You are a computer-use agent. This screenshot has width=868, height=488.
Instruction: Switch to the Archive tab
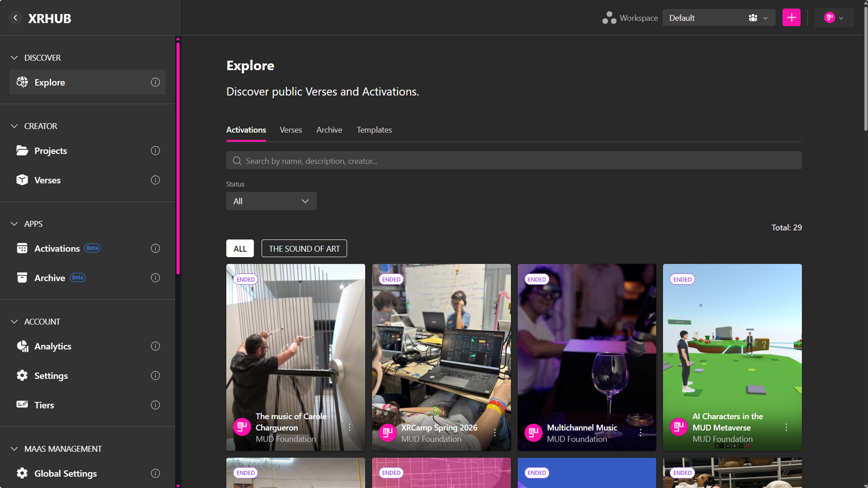(329, 130)
